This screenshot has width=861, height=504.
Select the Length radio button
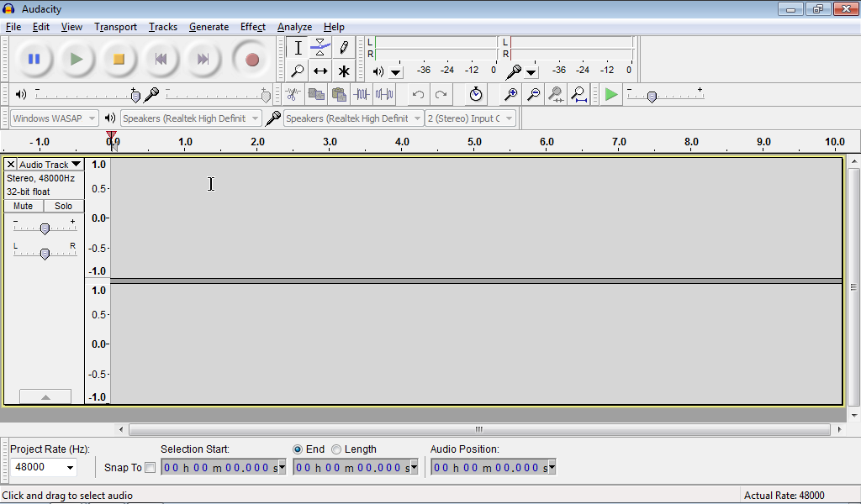(336, 449)
